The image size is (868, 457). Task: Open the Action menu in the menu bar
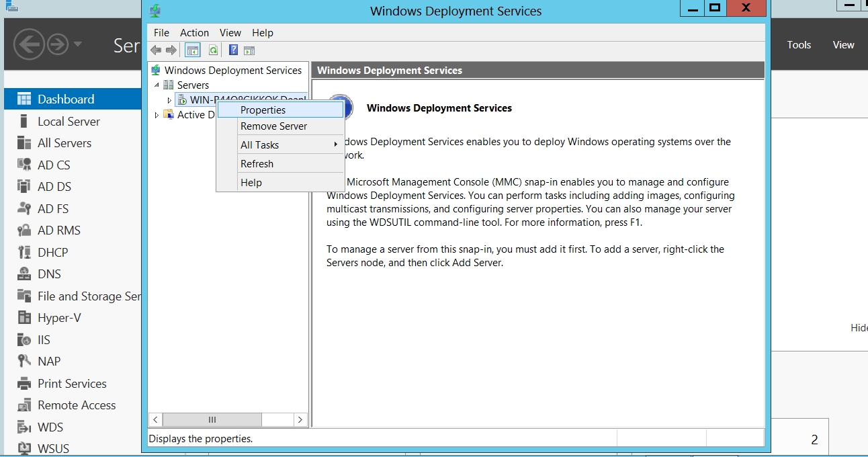194,33
